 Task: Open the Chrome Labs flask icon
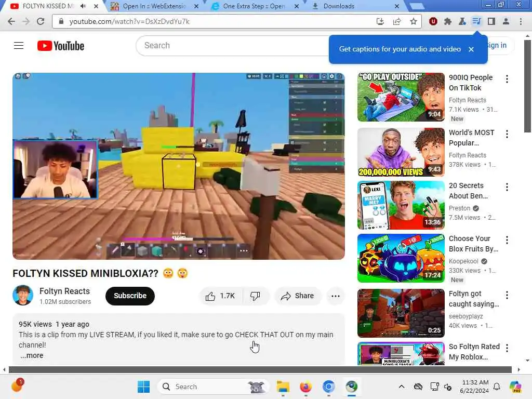point(462,21)
